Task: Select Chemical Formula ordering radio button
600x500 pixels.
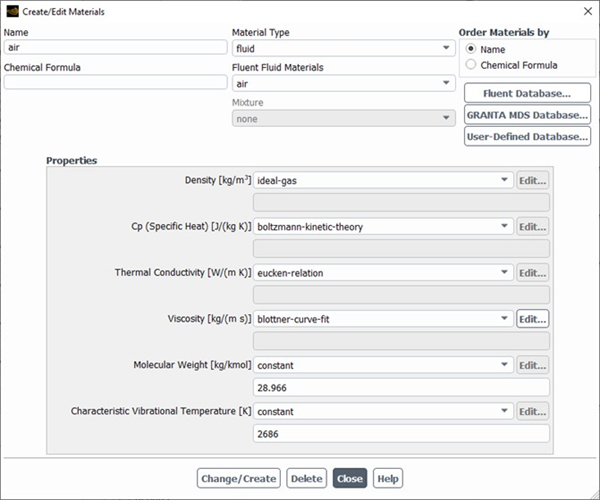Action: click(471, 65)
